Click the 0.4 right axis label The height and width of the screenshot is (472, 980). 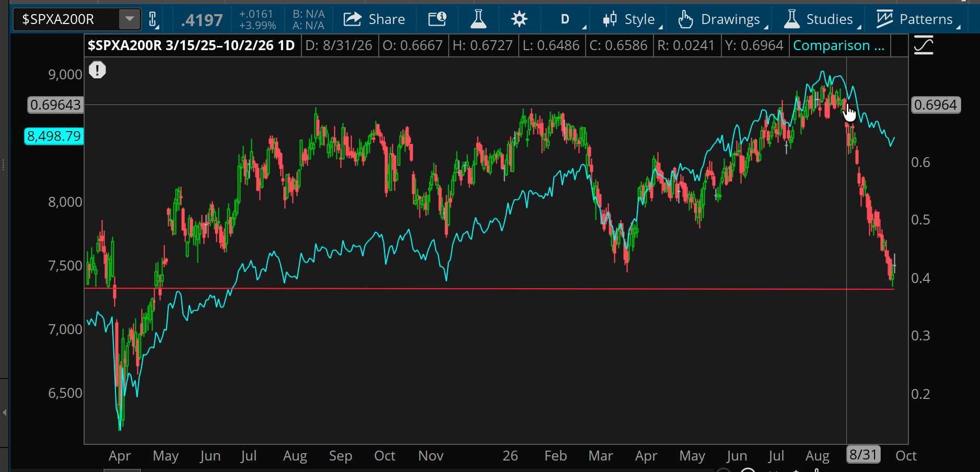pos(920,278)
